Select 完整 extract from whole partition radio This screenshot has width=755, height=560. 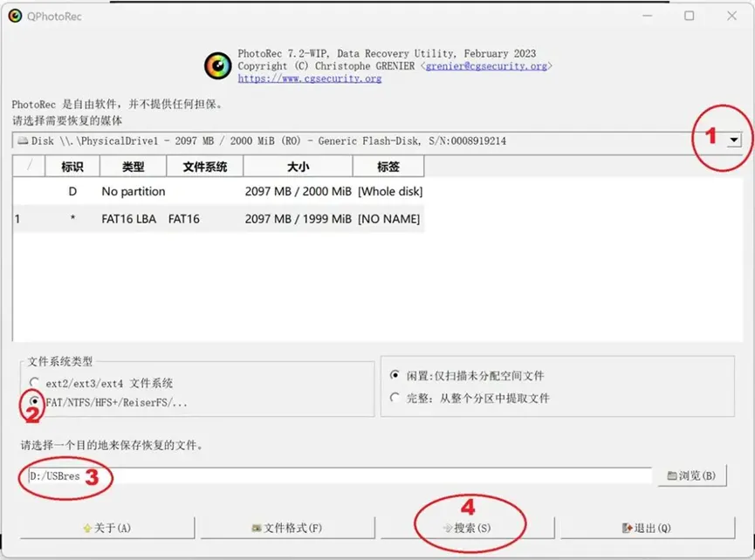click(x=395, y=398)
